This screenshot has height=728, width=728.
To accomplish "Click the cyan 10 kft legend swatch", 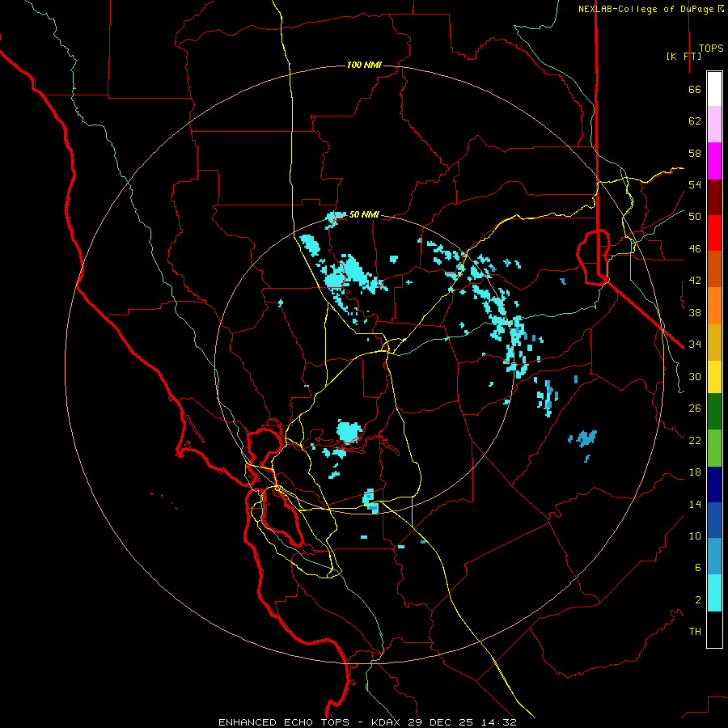I will pos(714,593).
